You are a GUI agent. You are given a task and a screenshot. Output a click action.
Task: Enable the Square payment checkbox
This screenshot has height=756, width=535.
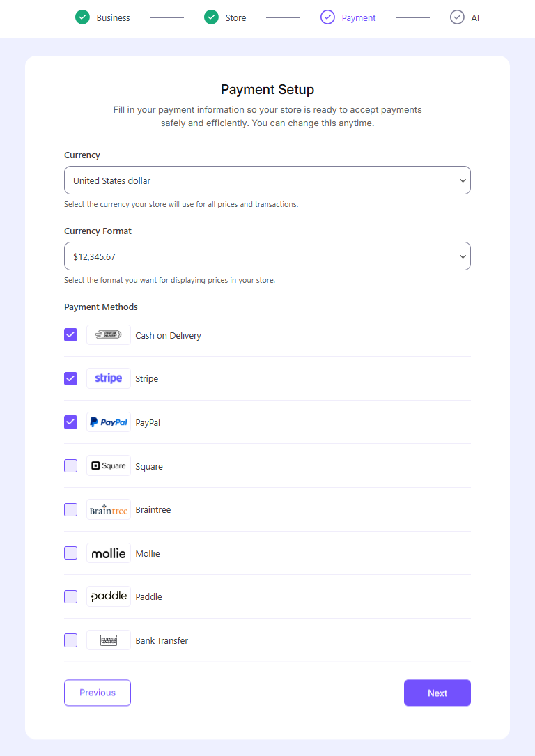pos(71,465)
